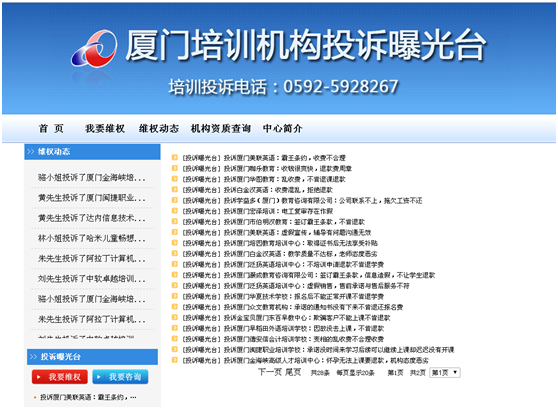
Task: Open the 首页 navigation item
Action: click(51, 129)
